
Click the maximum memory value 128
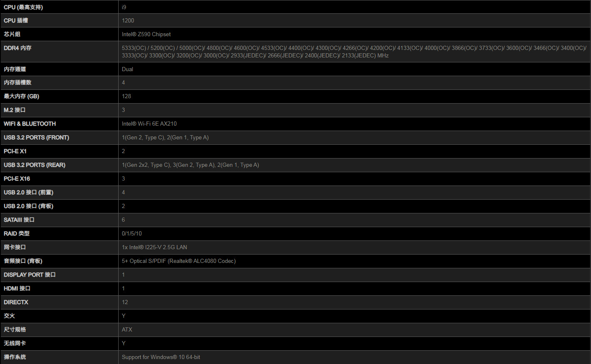127,96
